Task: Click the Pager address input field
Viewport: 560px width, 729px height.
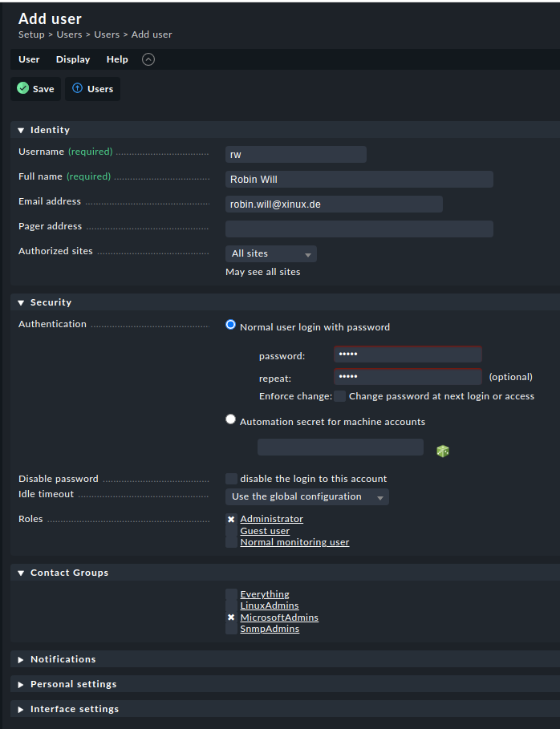Action: [x=359, y=229]
